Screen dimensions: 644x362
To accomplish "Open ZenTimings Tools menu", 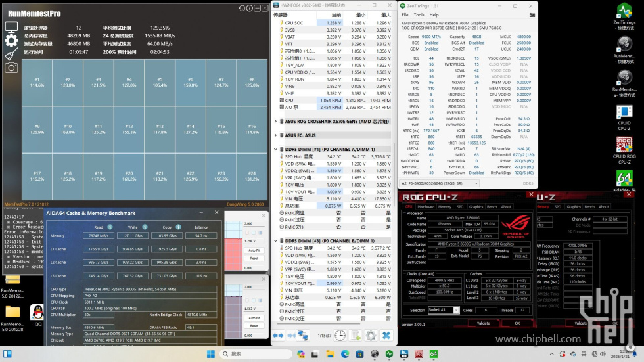I will point(419,14).
